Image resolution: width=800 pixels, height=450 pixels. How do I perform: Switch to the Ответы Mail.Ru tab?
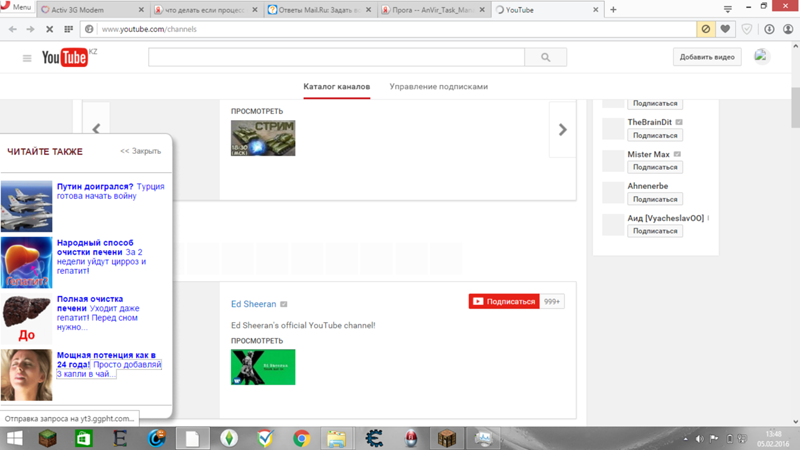tap(319, 10)
